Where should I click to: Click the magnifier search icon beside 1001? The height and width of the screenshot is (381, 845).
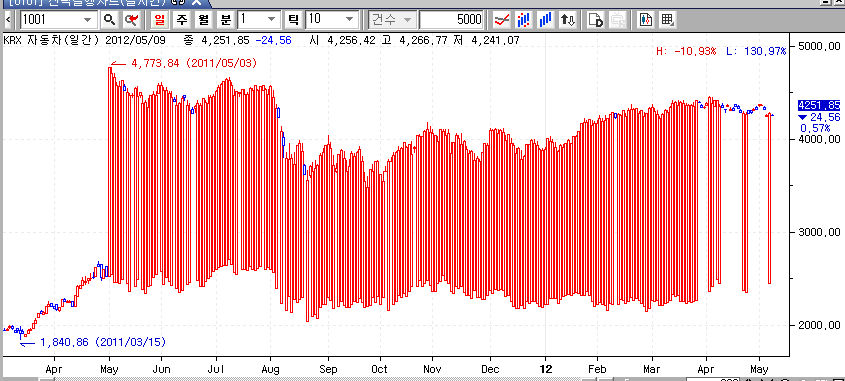pyautogui.click(x=109, y=20)
